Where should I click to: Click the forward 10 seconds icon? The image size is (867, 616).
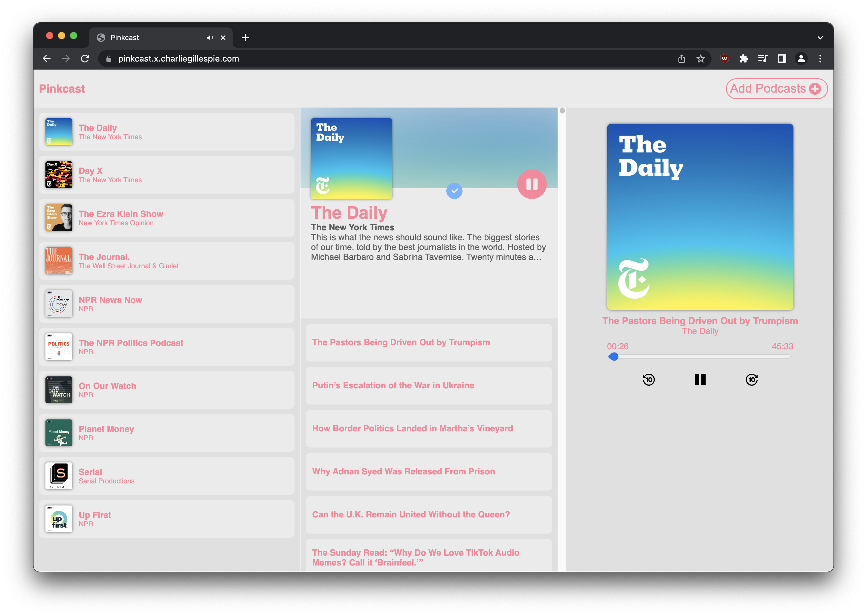752,380
